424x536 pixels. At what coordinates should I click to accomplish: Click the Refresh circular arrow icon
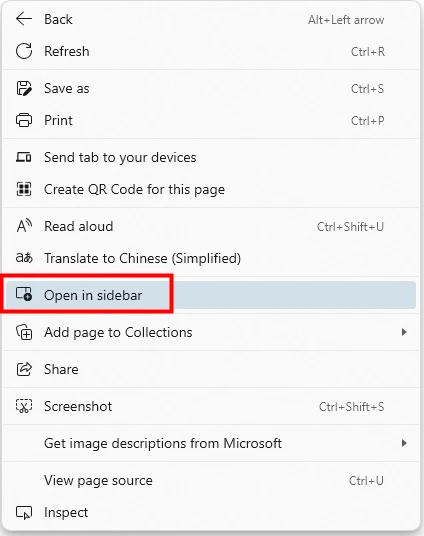24,51
